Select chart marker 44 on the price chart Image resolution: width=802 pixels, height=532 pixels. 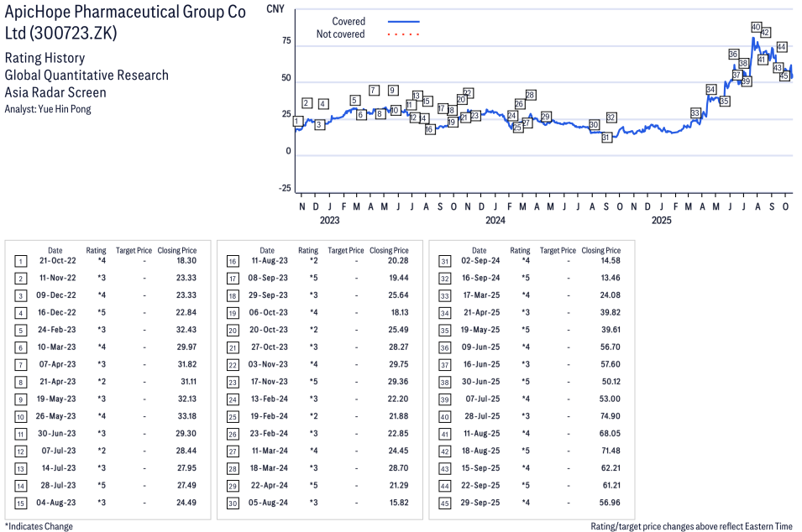pos(781,47)
